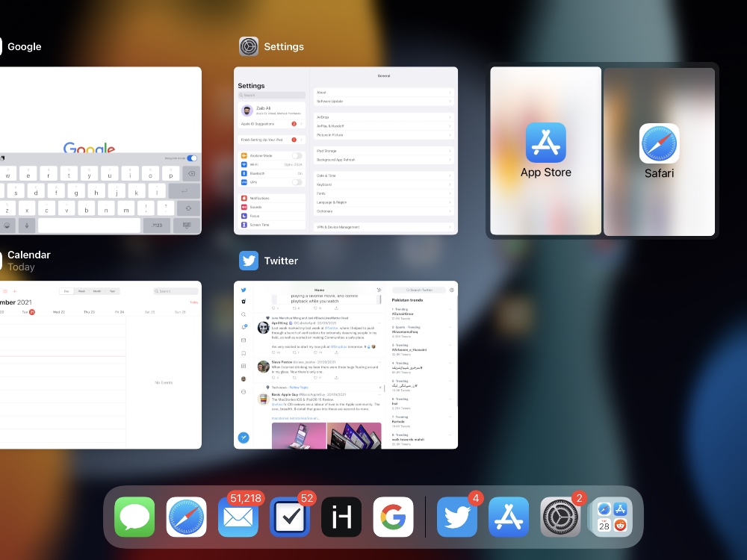Open Settings gear icon in dock
The width and height of the screenshot is (747, 560).
point(560,517)
